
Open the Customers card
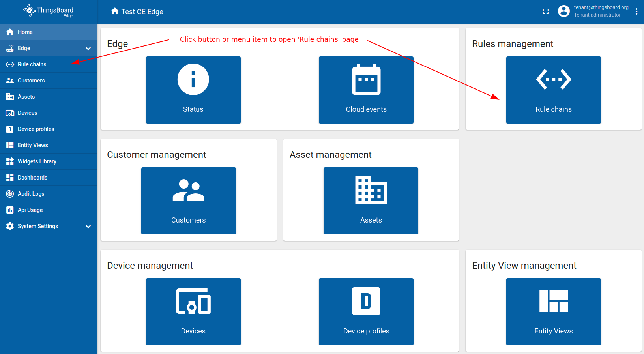click(x=189, y=201)
